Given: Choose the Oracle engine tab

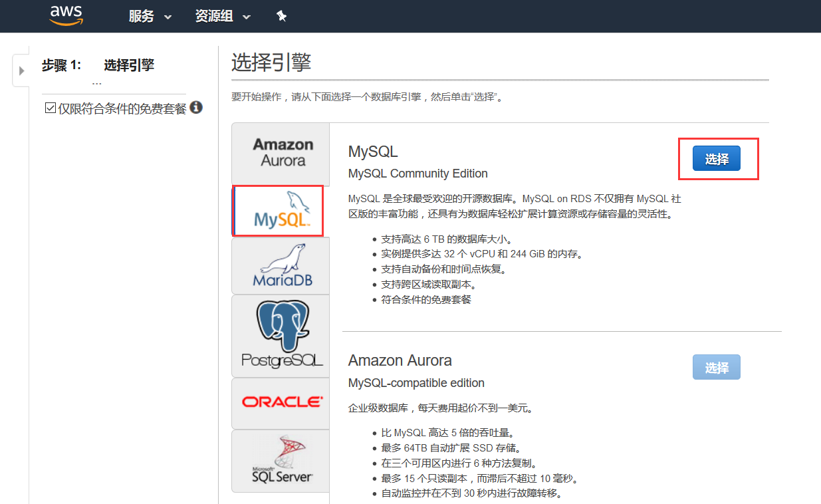Looking at the screenshot, I should coord(281,404).
